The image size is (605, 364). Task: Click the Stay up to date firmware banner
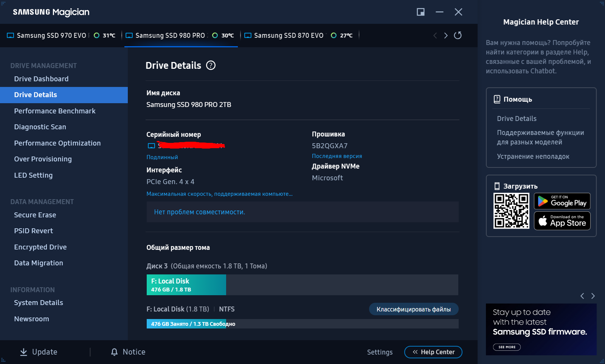click(541, 329)
